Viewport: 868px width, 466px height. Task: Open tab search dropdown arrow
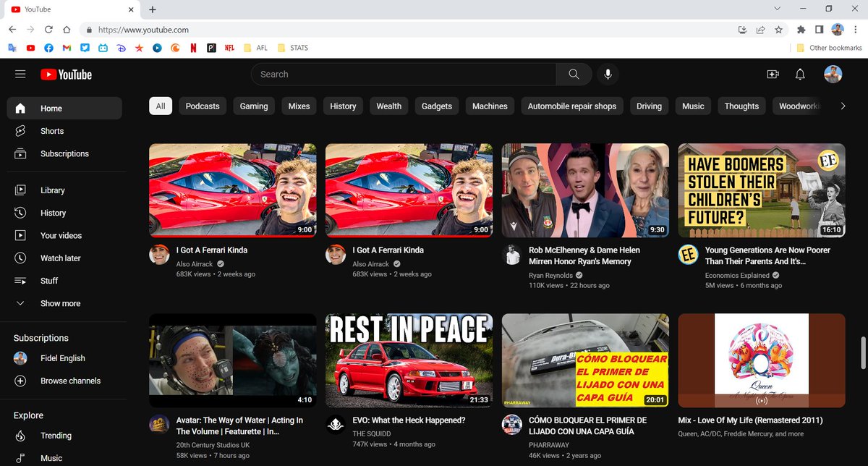[x=777, y=9]
